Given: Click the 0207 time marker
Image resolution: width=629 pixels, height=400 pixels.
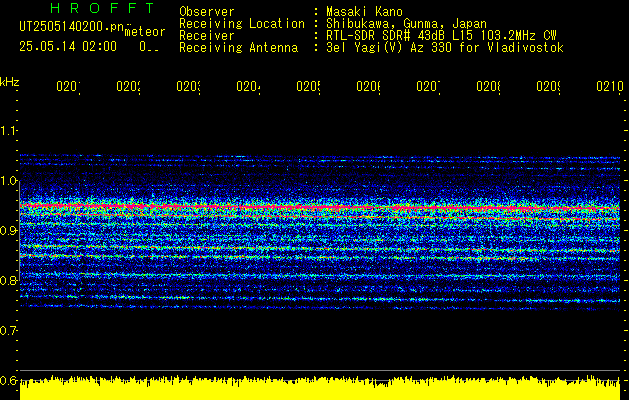Looking at the screenshot, I should point(428,86).
